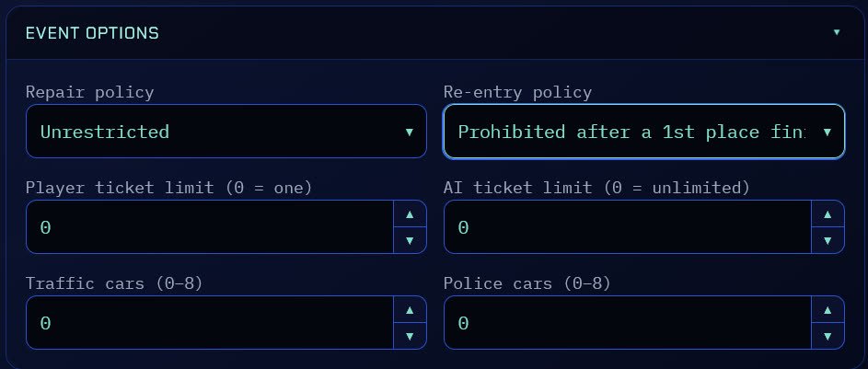
Task: Add one Police car using up arrow
Action: point(827,310)
